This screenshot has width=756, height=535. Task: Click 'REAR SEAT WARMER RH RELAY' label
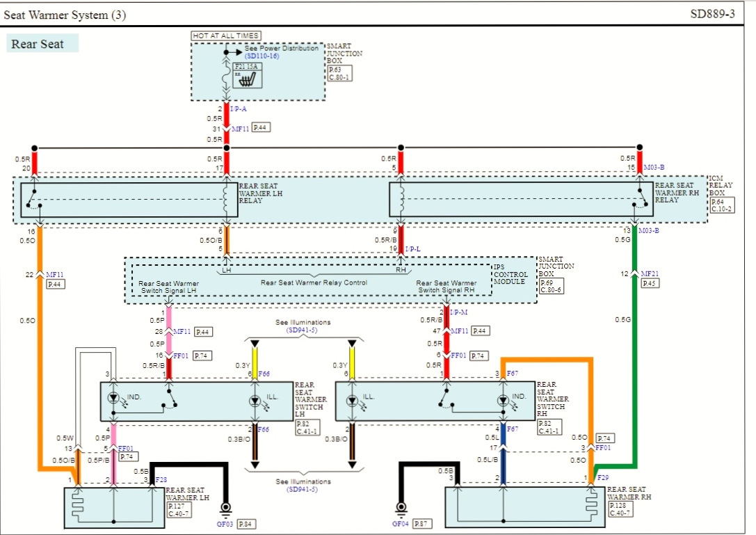677,193
